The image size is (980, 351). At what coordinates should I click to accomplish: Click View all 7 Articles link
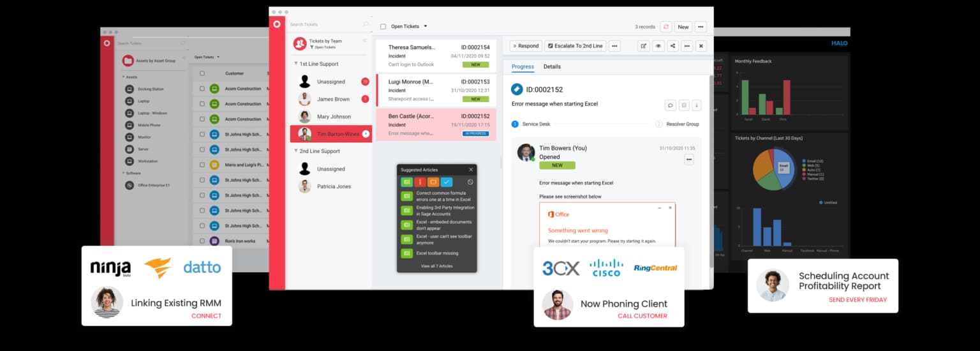tap(436, 266)
